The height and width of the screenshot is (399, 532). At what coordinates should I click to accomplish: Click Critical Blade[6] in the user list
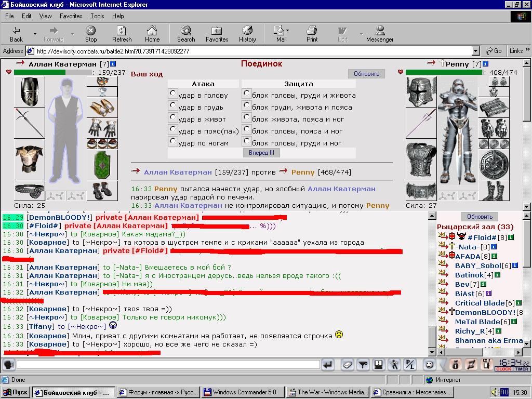[485, 303]
